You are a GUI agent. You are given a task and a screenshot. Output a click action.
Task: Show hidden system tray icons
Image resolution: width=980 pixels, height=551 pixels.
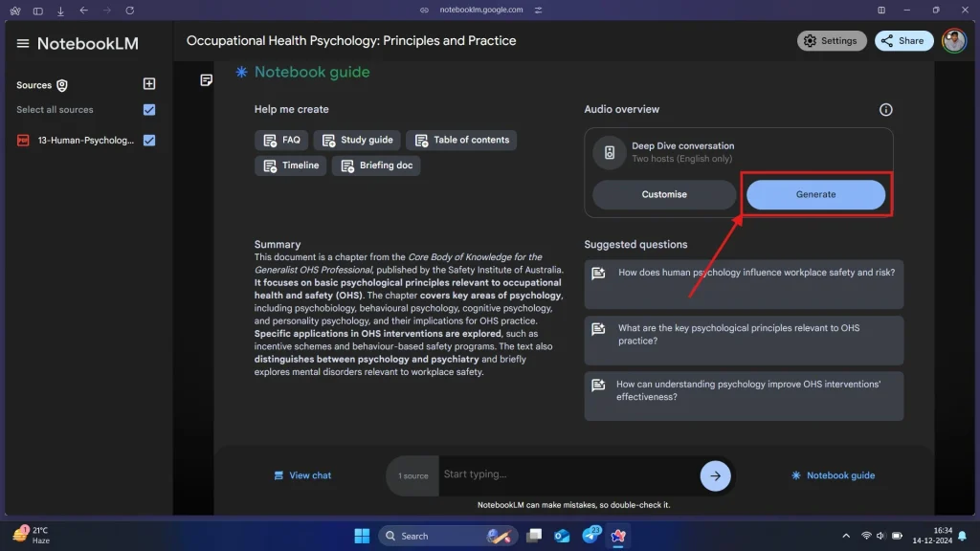click(x=846, y=536)
